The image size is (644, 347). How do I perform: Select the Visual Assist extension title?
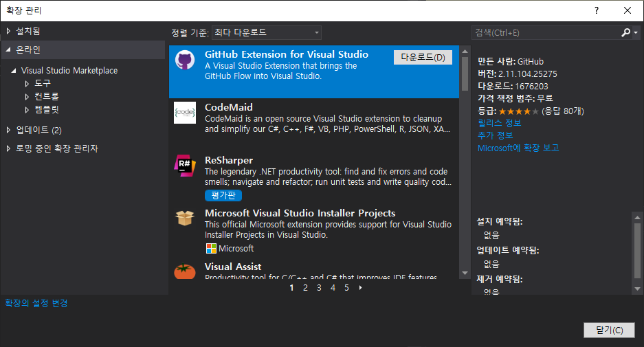tap(233, 267)
